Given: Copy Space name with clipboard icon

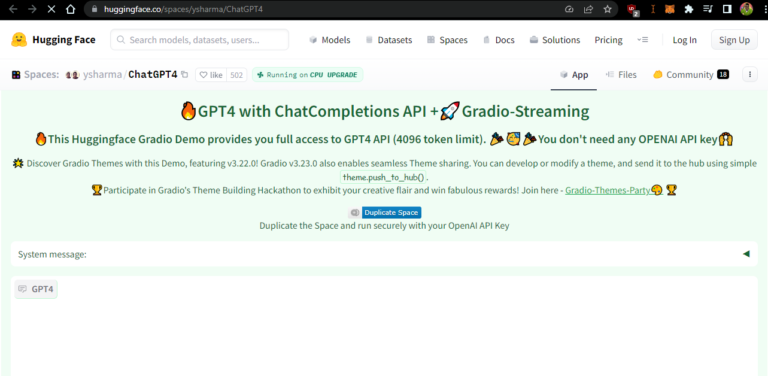Looking at the screenshot, I should 185,74.
